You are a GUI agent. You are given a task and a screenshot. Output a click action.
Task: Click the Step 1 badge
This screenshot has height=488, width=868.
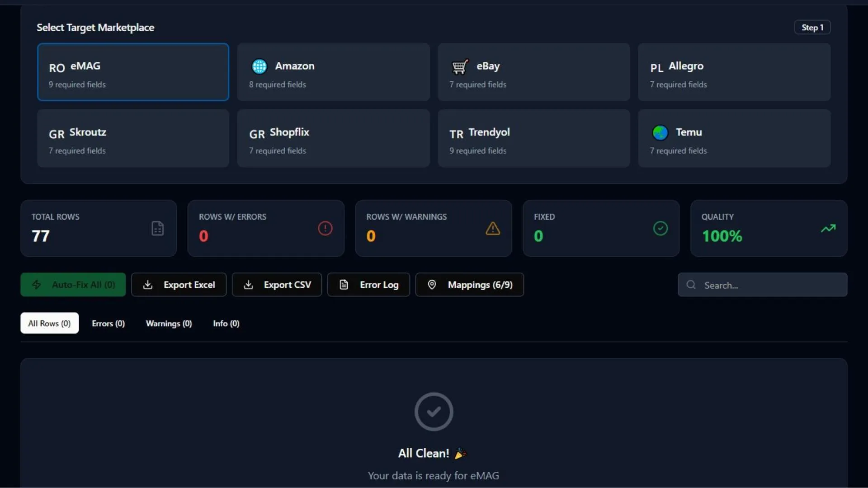point(812,27)
